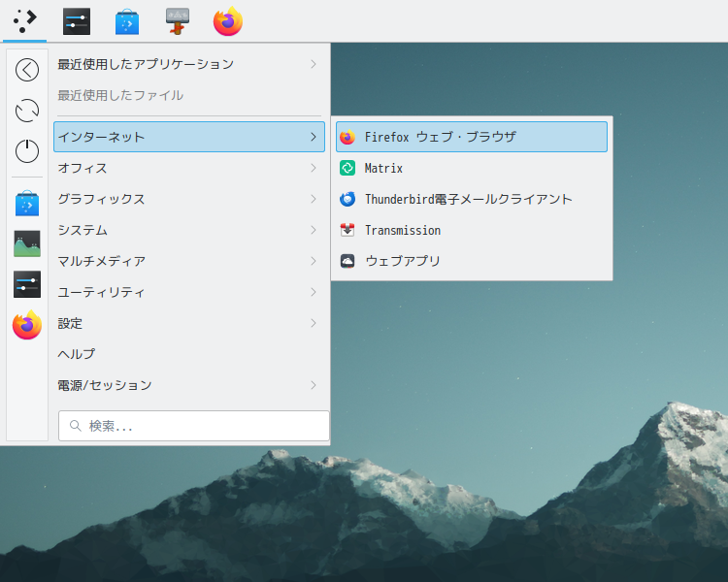Select the マルチメディア category label
The height and width of the screenshot is (582, 728).
point(101,261)
